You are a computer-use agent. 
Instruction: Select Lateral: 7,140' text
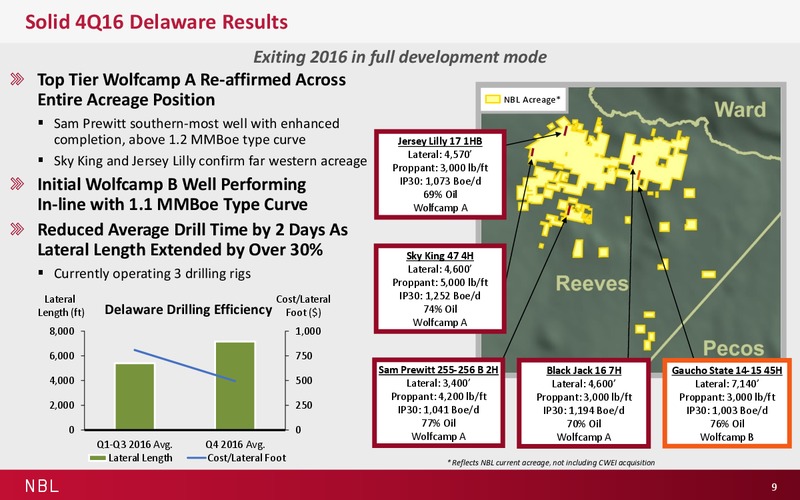727,383
